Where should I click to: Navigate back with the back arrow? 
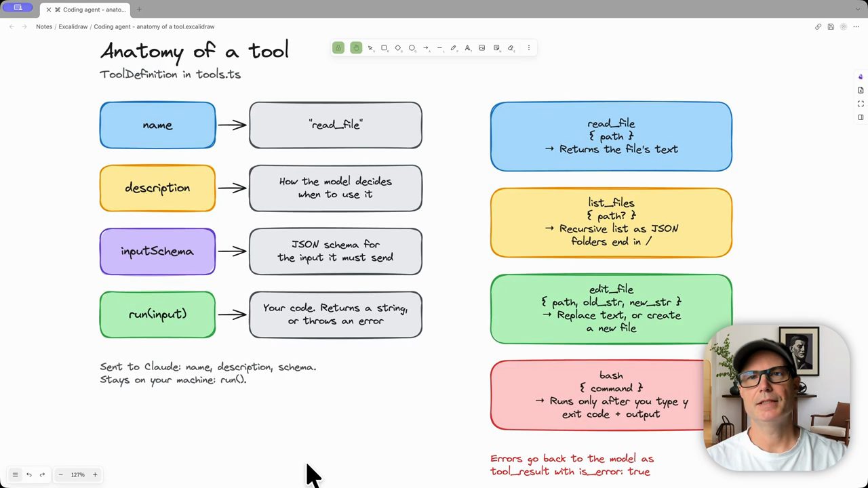pyautogui.click(x=12, y=26)
